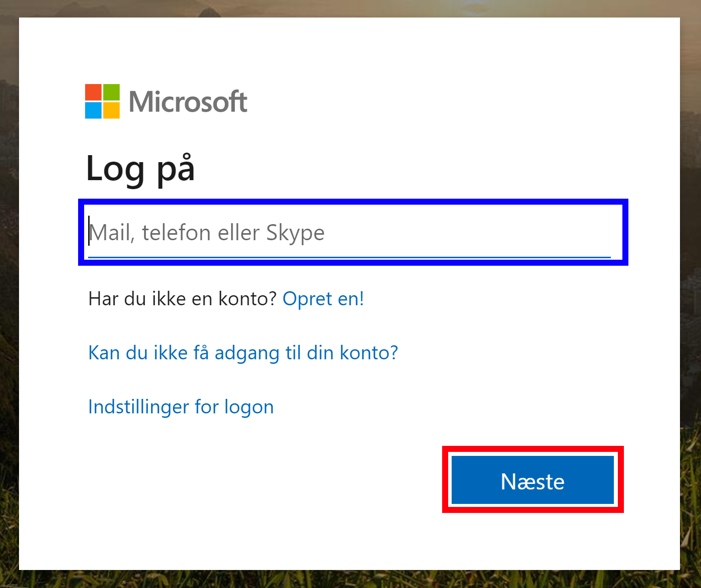The height and width of the screenshot is (588, 701).
Task: Click "Kan du ikke få adgang til din konto?"
Action: point(243,353)
